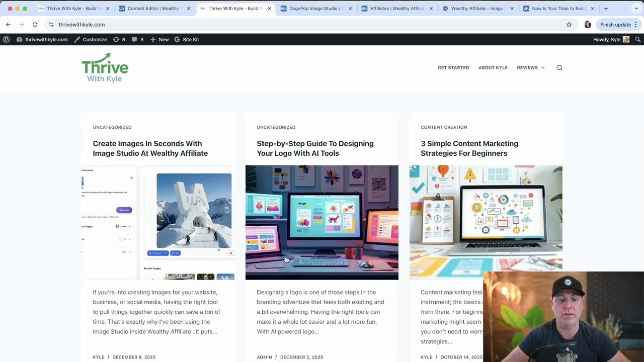Click the browser reload button

(35, 25)
